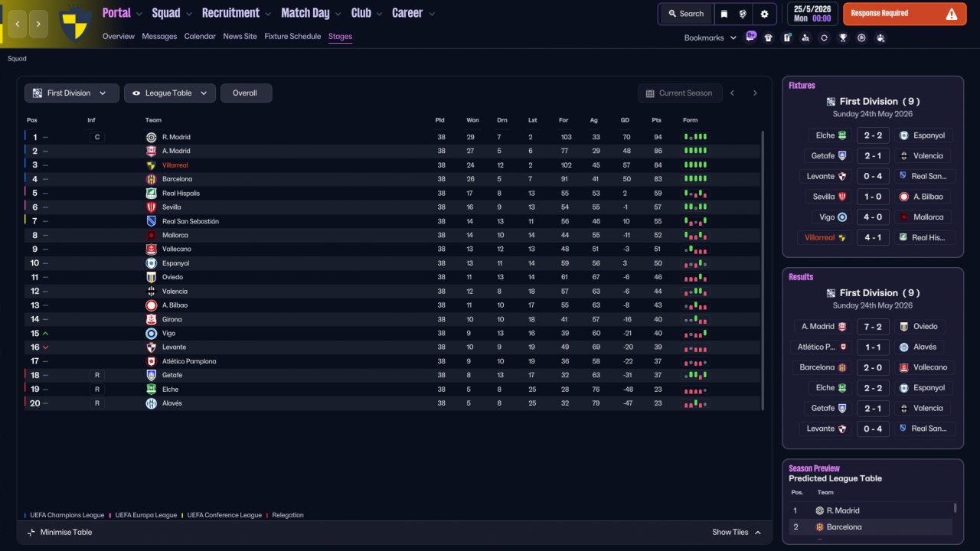Click Atlético Pamplona in the league table
Viewport: 980px width, 551px height.
(189, 361)
